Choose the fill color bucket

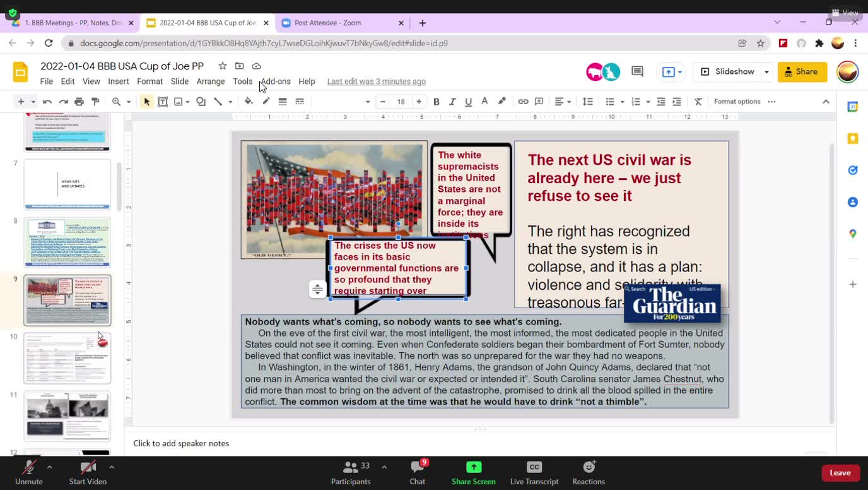[x=249, y=102]
